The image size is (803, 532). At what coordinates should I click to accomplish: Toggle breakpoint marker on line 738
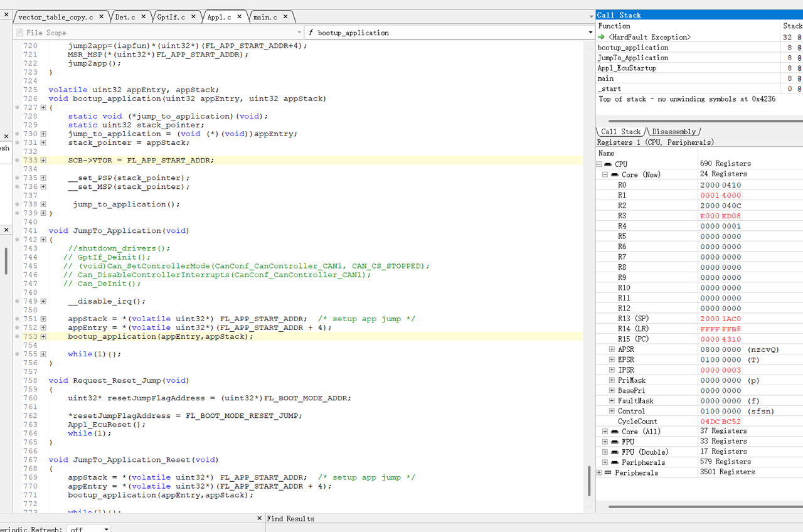pos(17,204)
